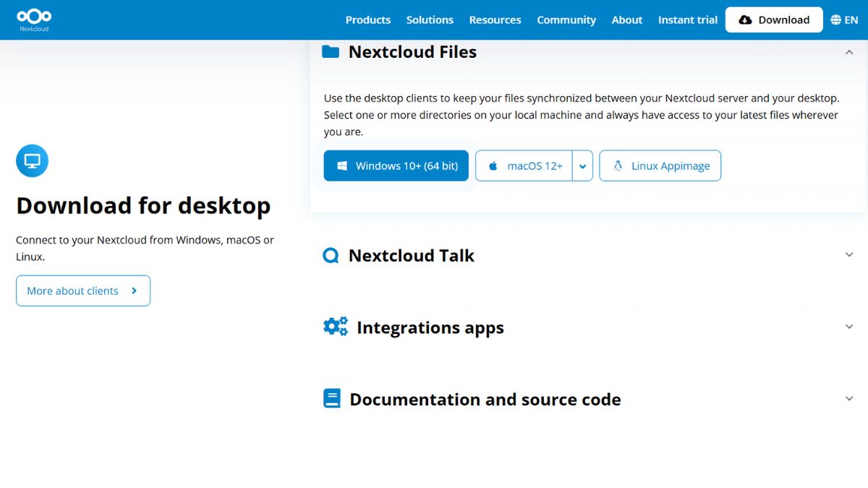Download the macOS 12+ client
The width and height of the screenshot is (868, 488).
(524, 166)
